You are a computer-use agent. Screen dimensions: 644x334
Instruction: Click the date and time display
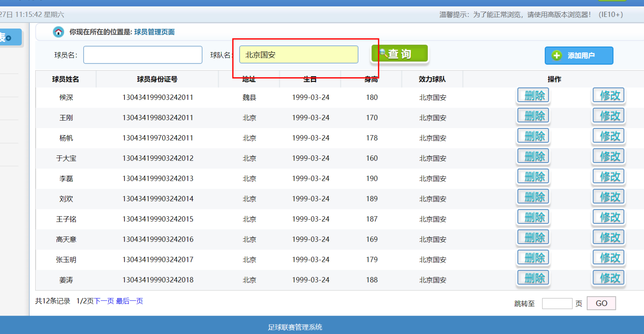32,15
